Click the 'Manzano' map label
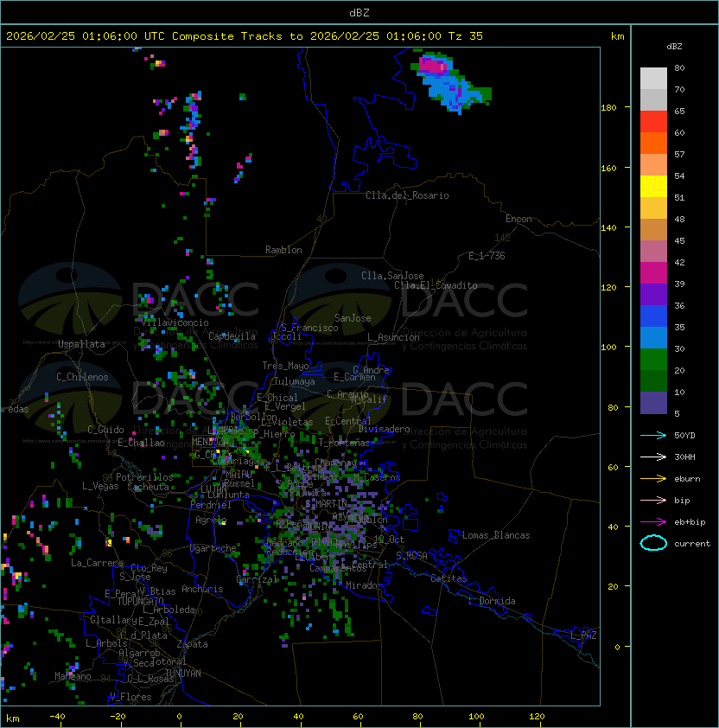719x728 pixels. tap(73, 676)
